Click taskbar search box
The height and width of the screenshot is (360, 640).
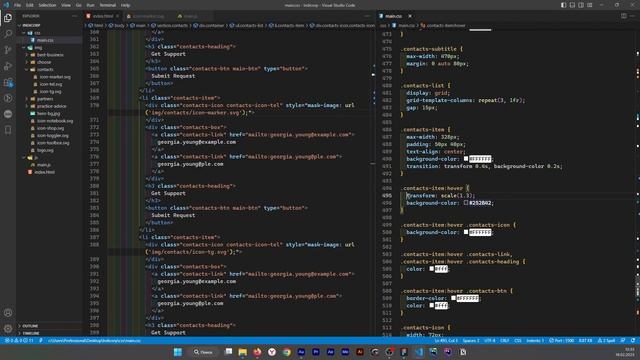204,352
